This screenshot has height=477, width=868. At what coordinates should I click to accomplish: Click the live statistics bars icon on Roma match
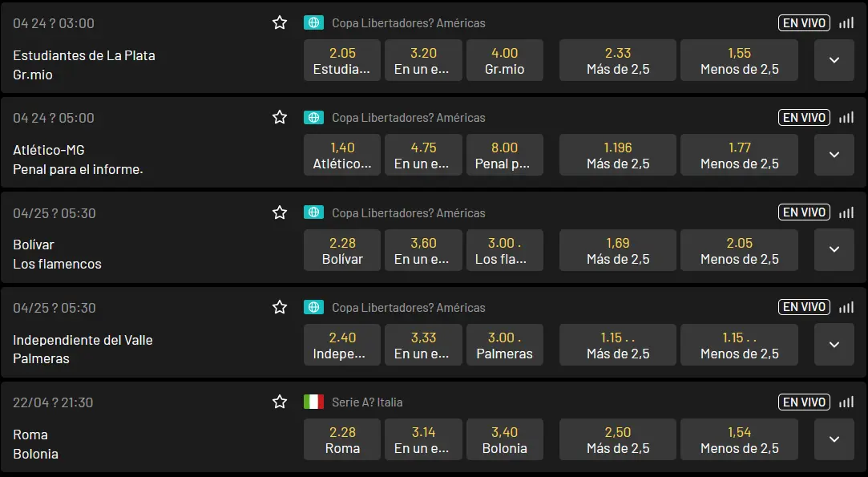tap(846, 402)
